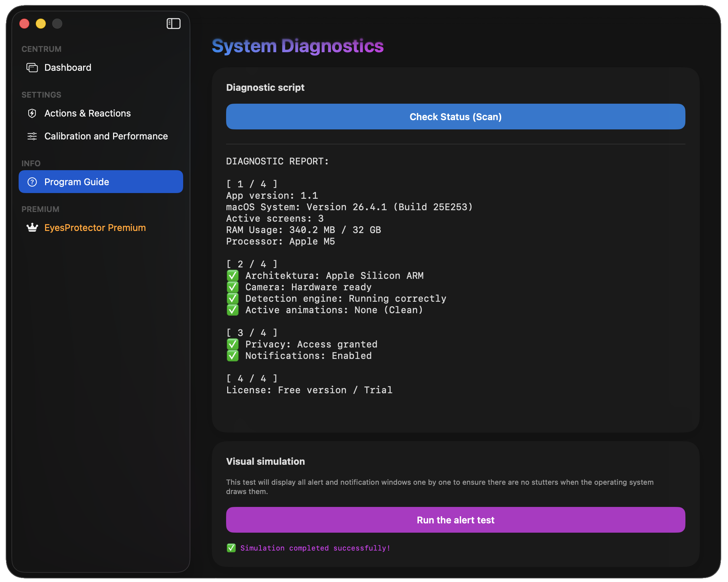Click the green checkmark beside Camera
The width and height of the screenshot is (728, 582).
pos(233,287)
